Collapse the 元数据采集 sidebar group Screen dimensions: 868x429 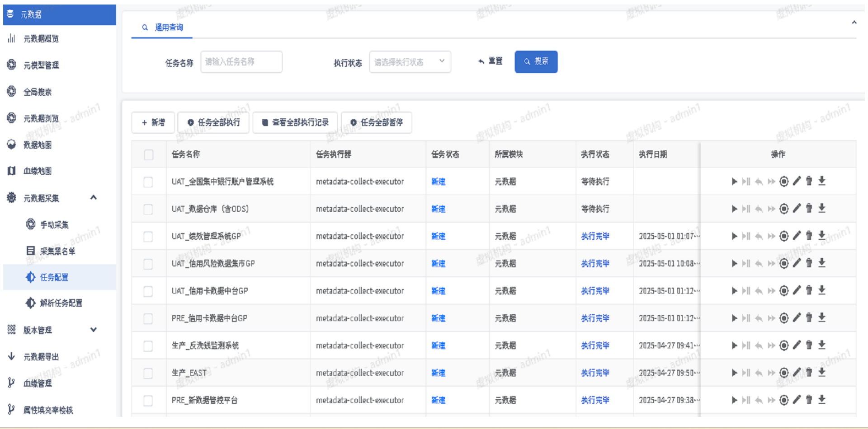click(94, 197)
